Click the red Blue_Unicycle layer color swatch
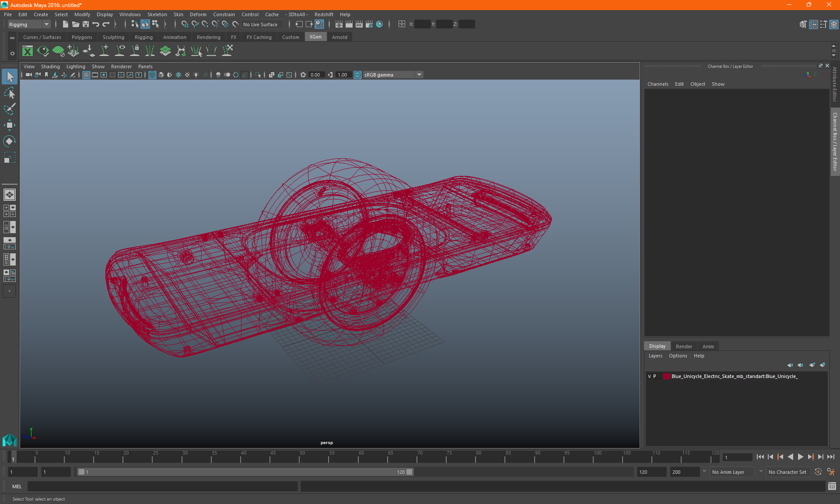The height and width of the screenshot is (504, 840). click(x=666, y=376)
